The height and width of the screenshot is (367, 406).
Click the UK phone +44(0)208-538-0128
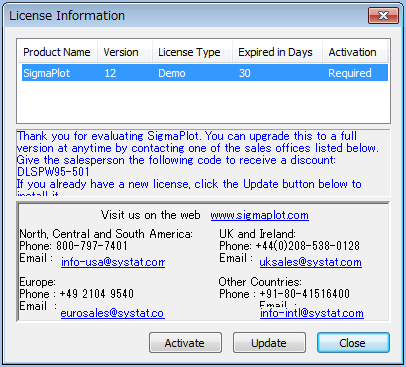click(x=308, y=246)
